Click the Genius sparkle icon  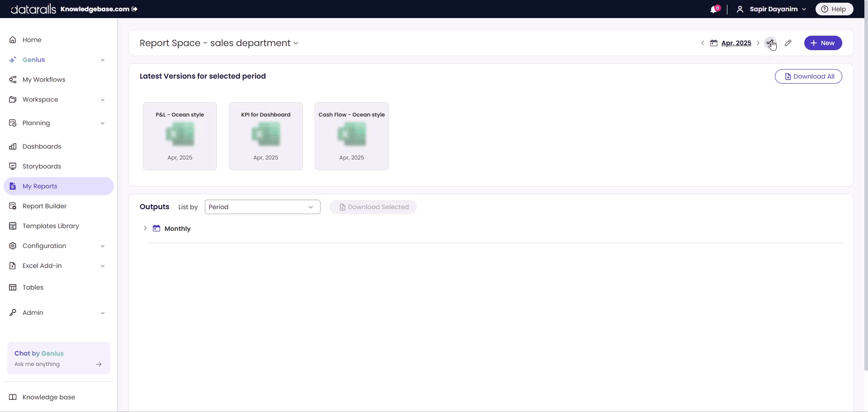(13, 60)
